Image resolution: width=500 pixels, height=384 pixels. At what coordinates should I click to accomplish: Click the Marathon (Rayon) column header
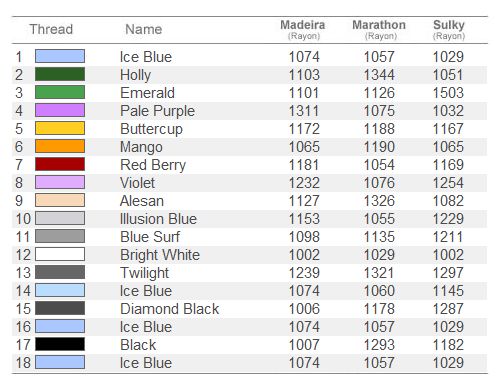(x=379, y=30)
